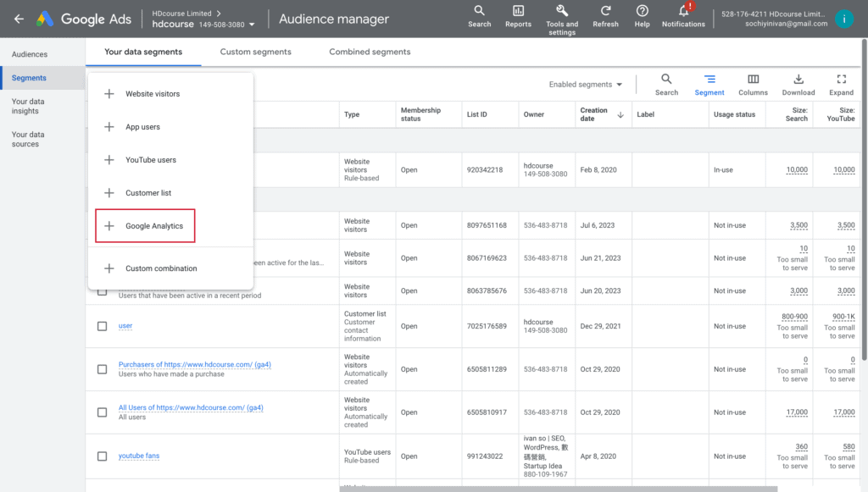
Task: Click the List ID column header
Action: [476, 114]
